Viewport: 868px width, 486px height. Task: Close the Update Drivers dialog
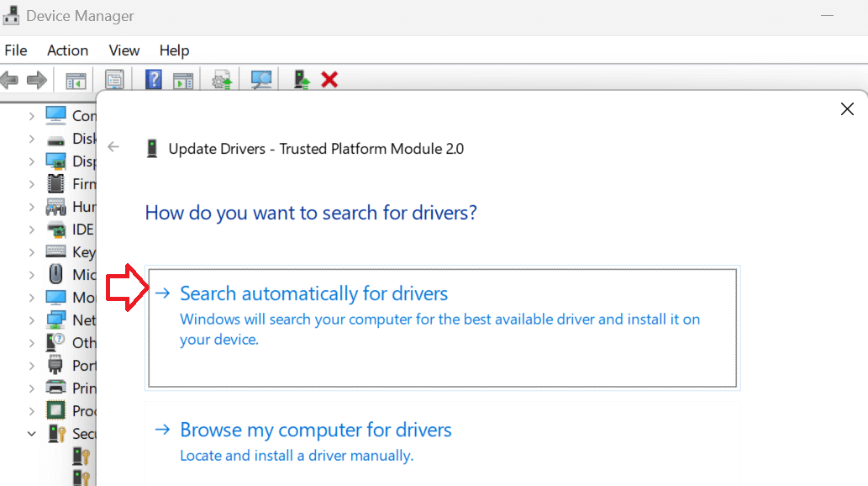coord(847,109)
